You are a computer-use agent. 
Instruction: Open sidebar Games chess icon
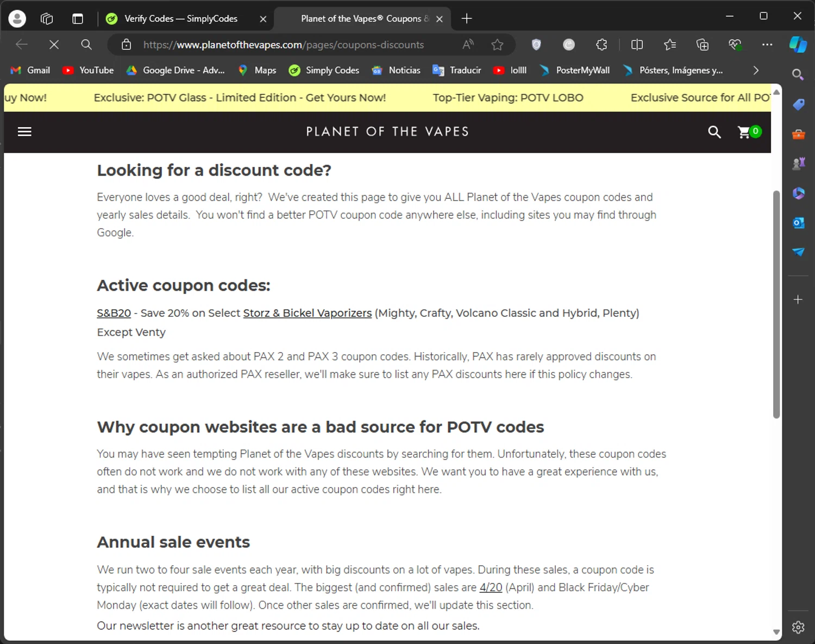tap(798, 164)
